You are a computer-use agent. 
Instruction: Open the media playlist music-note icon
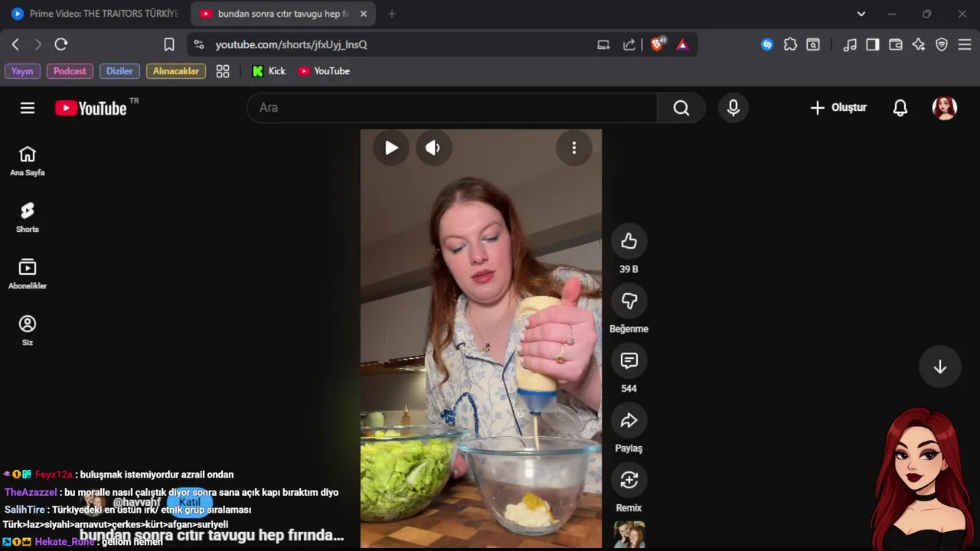coord(850,44)
